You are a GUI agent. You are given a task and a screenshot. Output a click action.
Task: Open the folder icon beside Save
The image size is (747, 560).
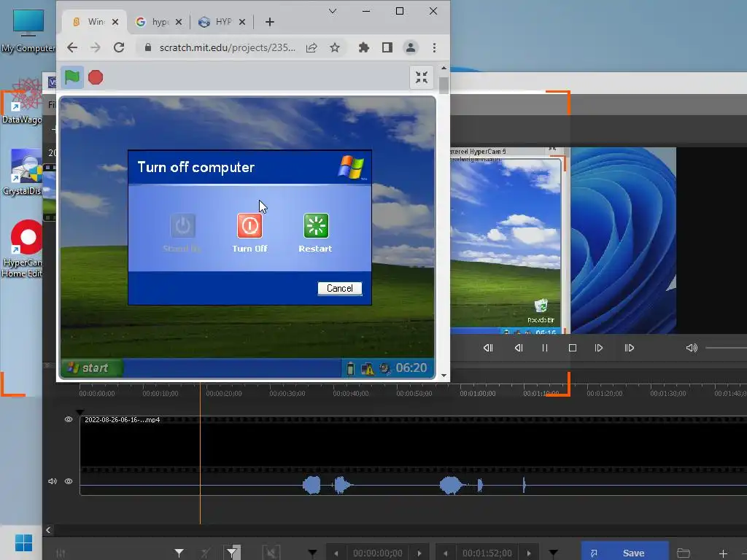pyautogui.click(x=684, y=553)
